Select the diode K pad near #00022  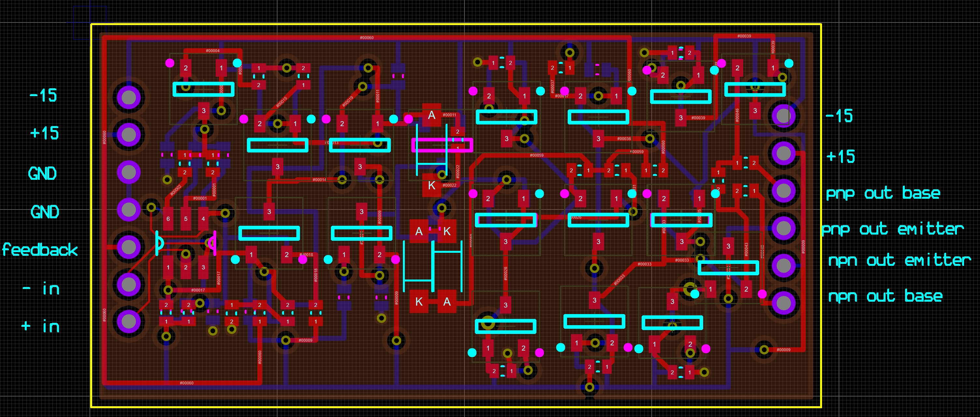coord(432,185)
